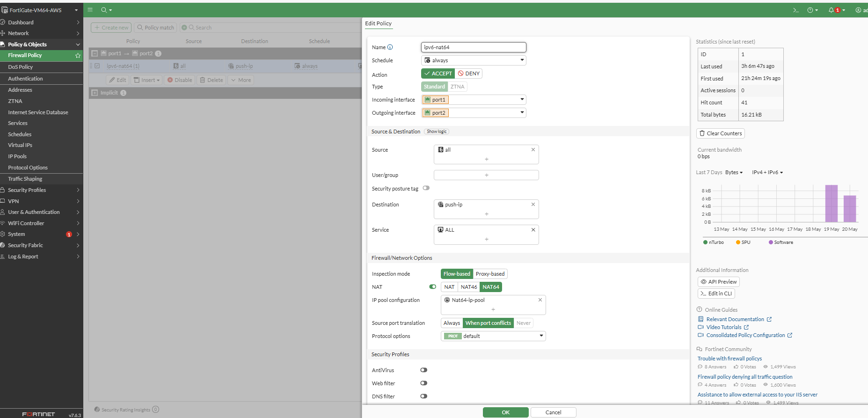Remove 'all' from the Source field
Viewport: 868px width, 418px height.
533,150
